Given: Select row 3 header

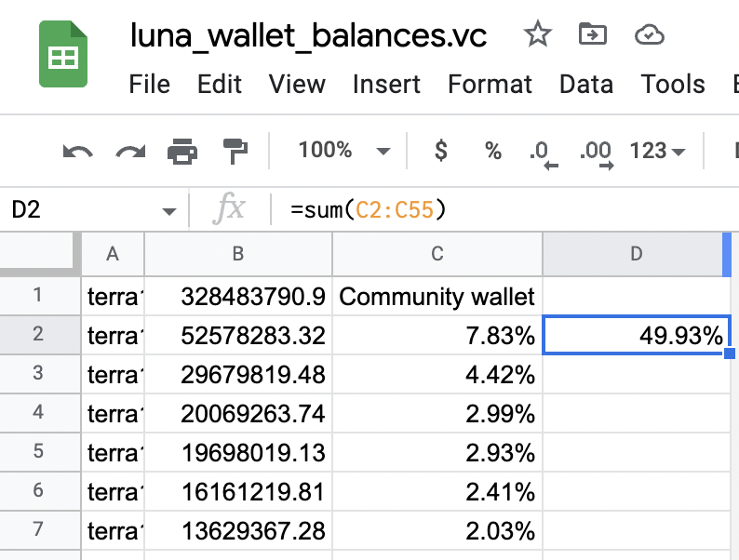Looking at the screenshot, I should [40, 374].
